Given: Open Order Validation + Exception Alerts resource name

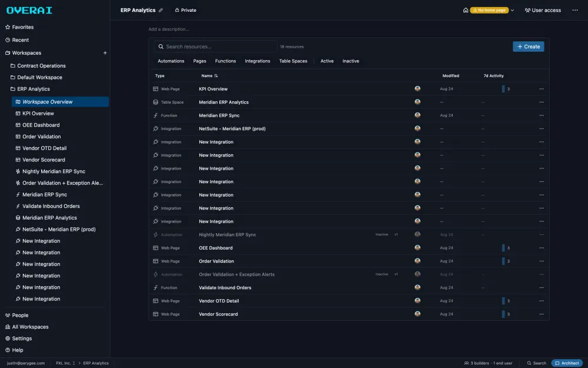Looking at the screenshot, I should click(x=236, y=274).
